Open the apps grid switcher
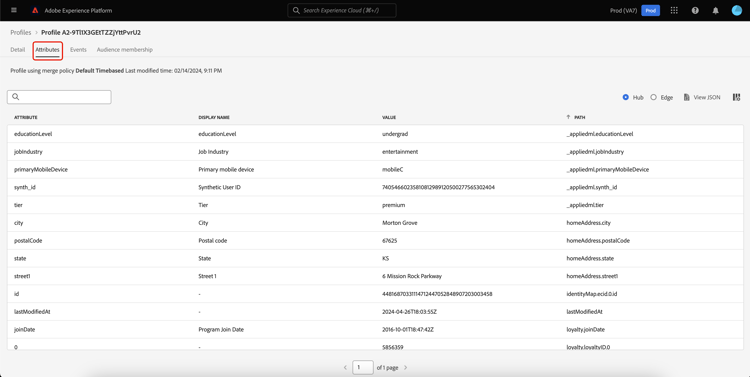 pos(674,10)
